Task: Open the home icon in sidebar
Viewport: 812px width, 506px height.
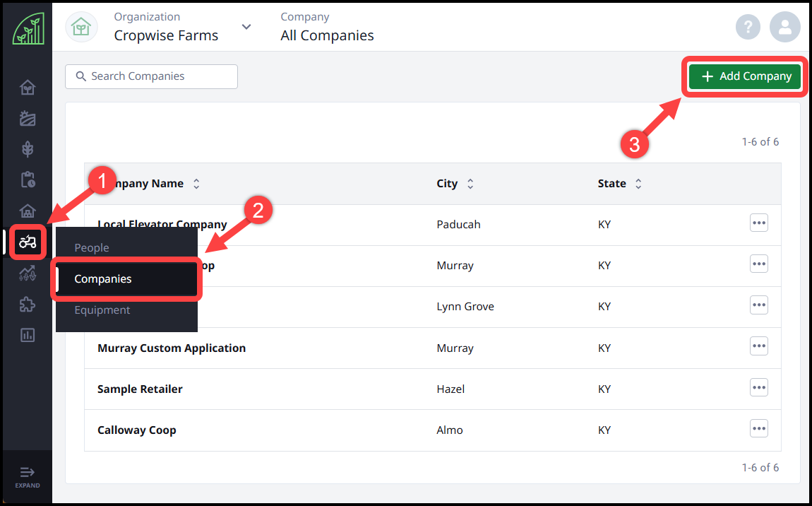Action: (x=28, y=88)
